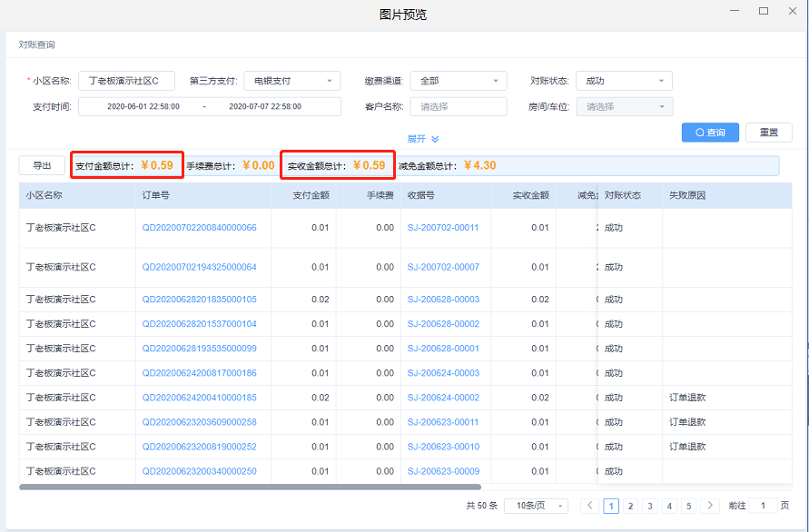The image size is (809, 532).
Task: Select page 2 in pagination
Action: pyautogui.click(x=630, y=506)
